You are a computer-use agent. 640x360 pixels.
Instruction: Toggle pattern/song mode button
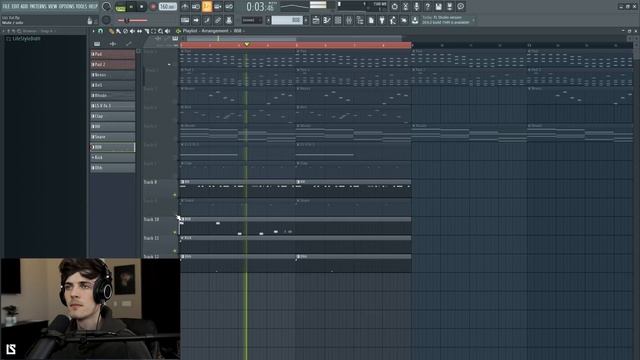[120, 7]
